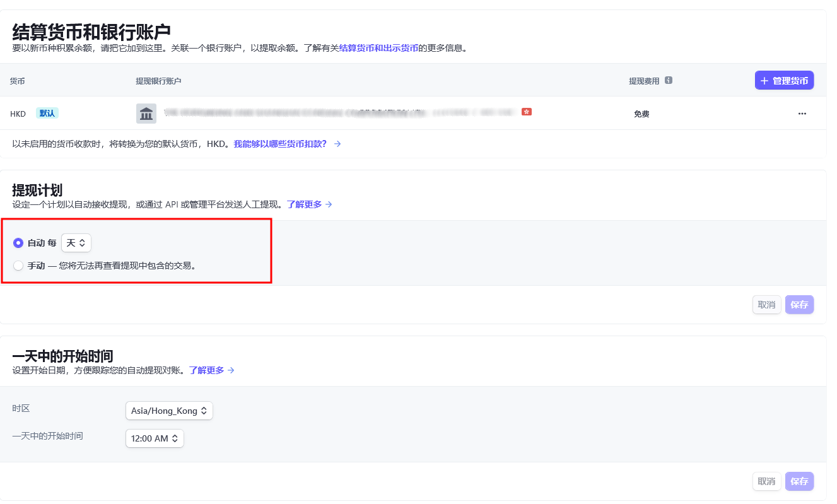
Task: Click the info icon beside 提现费用
Action: 669,81
